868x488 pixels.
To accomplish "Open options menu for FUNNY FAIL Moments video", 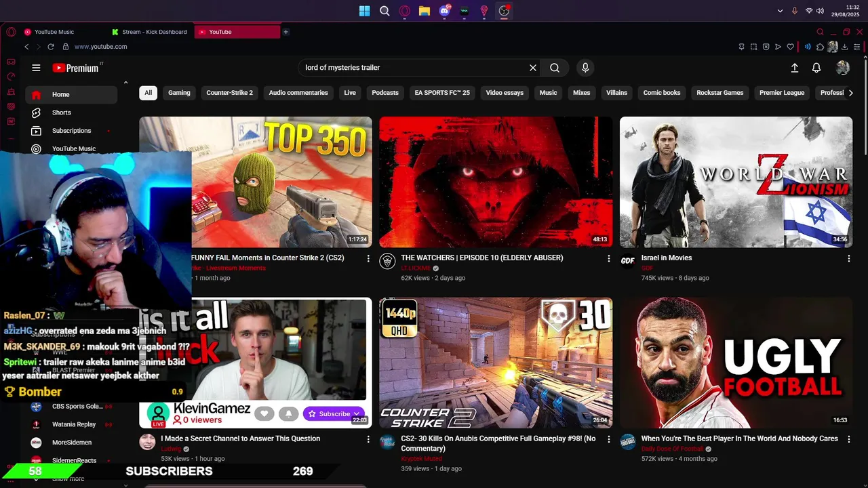I will point(368,258).
